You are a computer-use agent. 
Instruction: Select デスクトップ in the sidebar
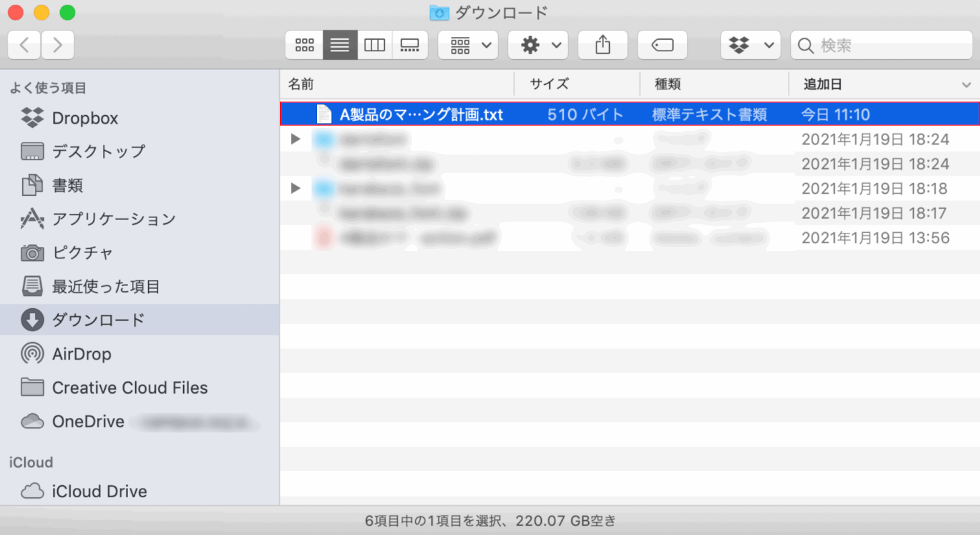[x=98, y=151]
